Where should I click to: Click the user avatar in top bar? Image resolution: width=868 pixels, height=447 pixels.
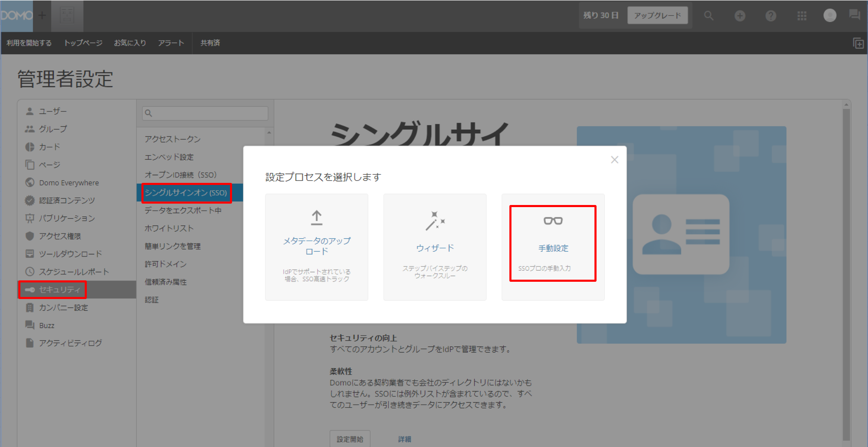pyautogui.click(x=830, y=15)
